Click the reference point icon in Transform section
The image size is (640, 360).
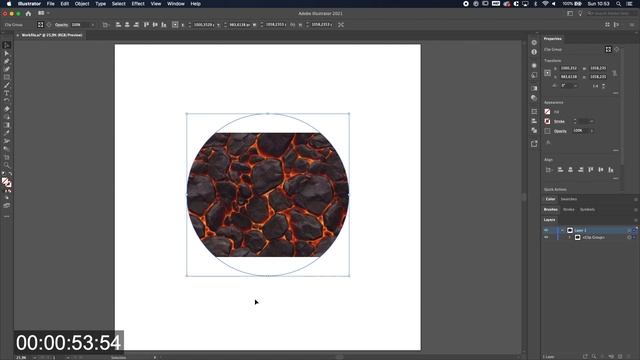(x=547, y=73)
